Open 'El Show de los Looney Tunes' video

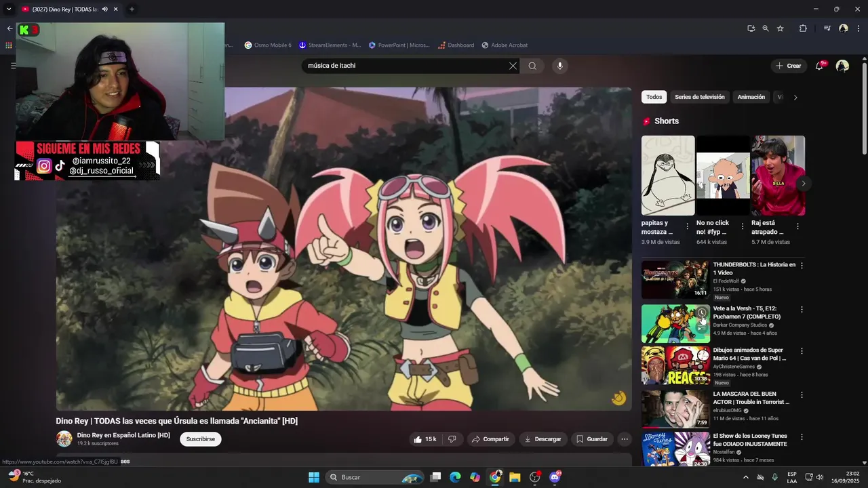[750, 440]
